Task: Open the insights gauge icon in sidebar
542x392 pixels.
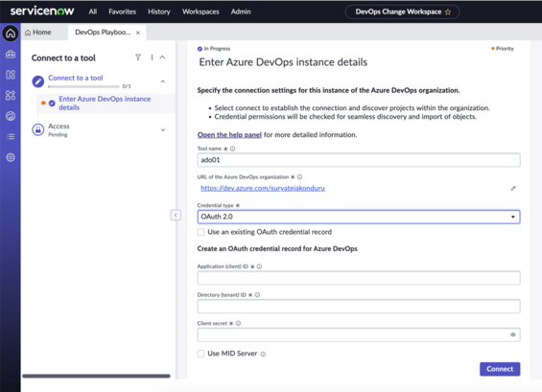Action: (x=11, y=116)
